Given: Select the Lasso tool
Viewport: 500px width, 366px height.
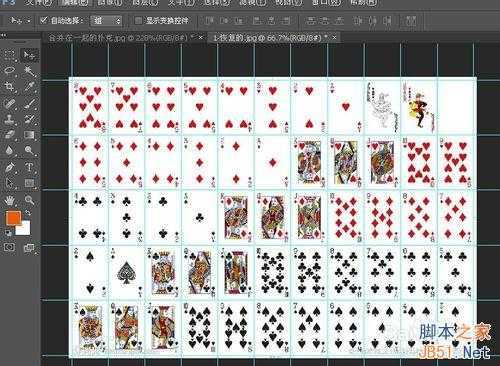Looking at the screenshot, I should (10, 70).
